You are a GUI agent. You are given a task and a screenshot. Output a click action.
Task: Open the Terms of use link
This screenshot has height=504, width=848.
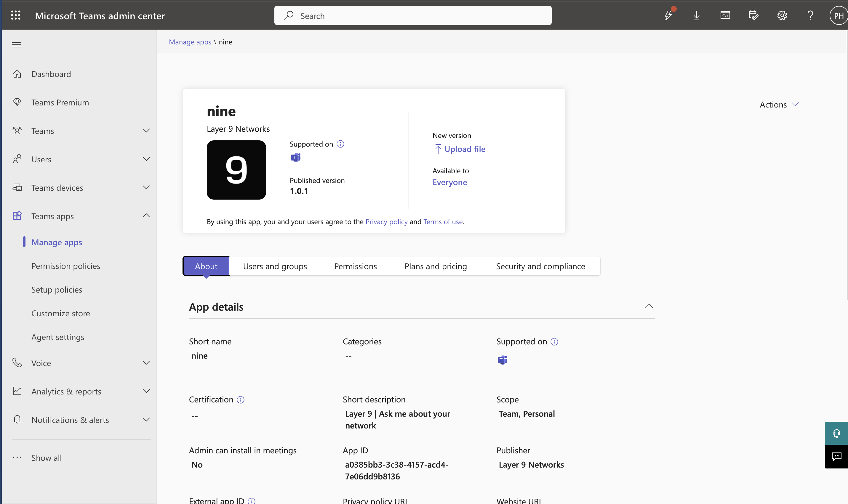[443, 221]
